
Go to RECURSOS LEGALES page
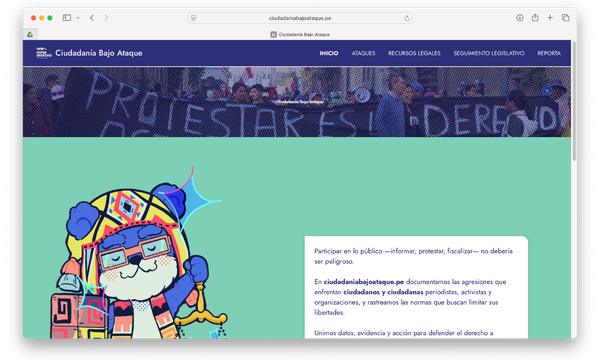point(414,53)
